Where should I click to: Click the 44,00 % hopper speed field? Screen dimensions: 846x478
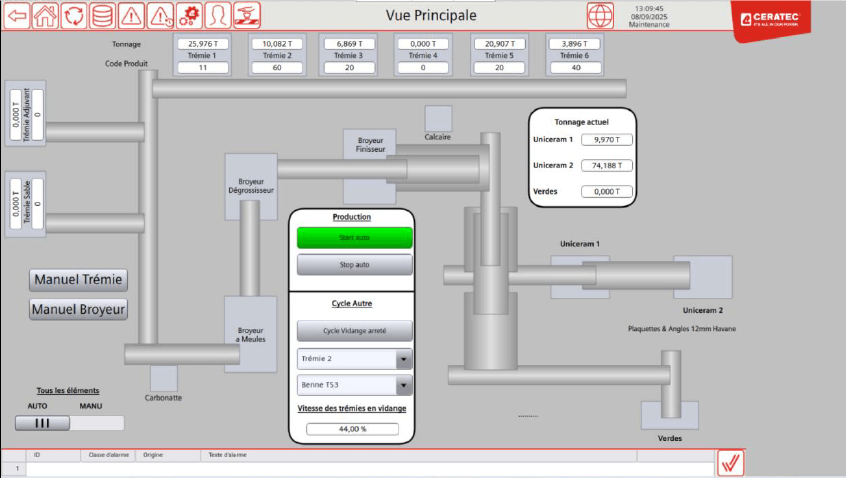352,429
